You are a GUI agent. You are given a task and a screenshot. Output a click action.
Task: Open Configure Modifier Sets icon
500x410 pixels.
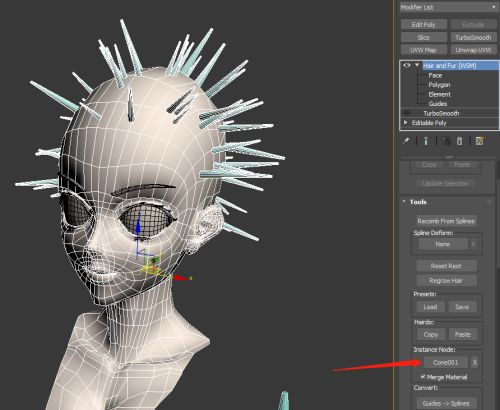[x=479, y=141]
